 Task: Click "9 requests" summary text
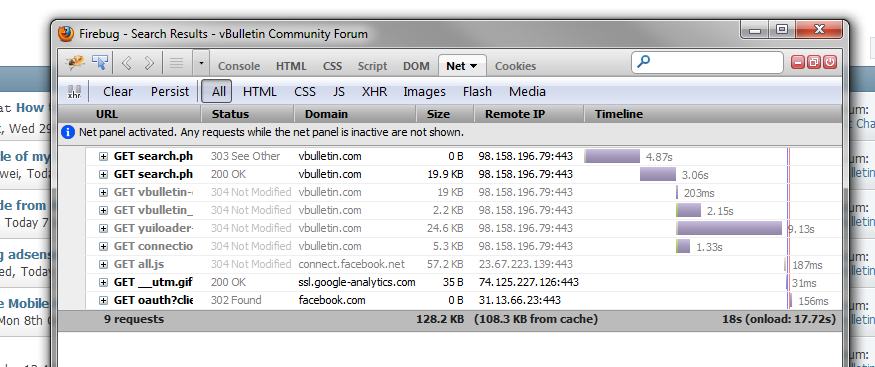click(134, 320)
